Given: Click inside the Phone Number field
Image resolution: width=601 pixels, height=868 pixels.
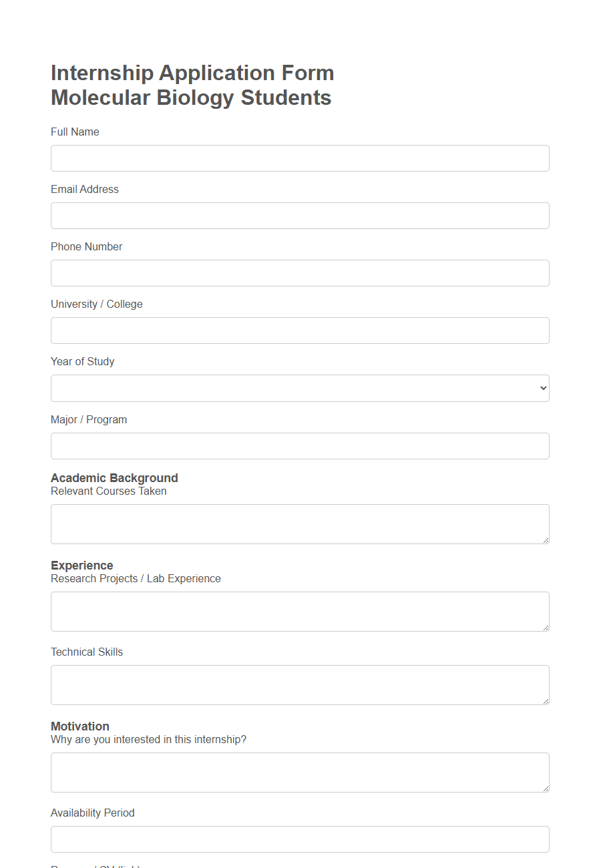Looking at the screenshot, I should click(x=300, y=273).
